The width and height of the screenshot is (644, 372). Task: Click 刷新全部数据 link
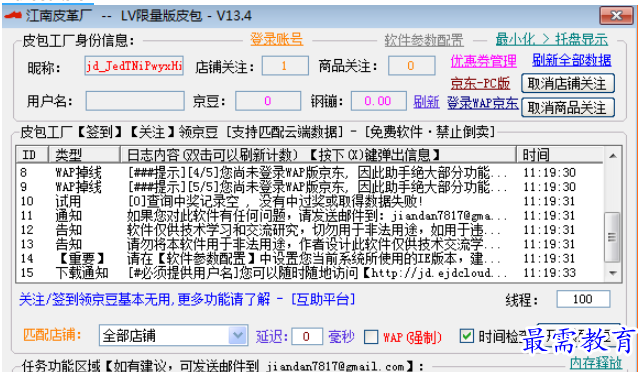point(572,60)
